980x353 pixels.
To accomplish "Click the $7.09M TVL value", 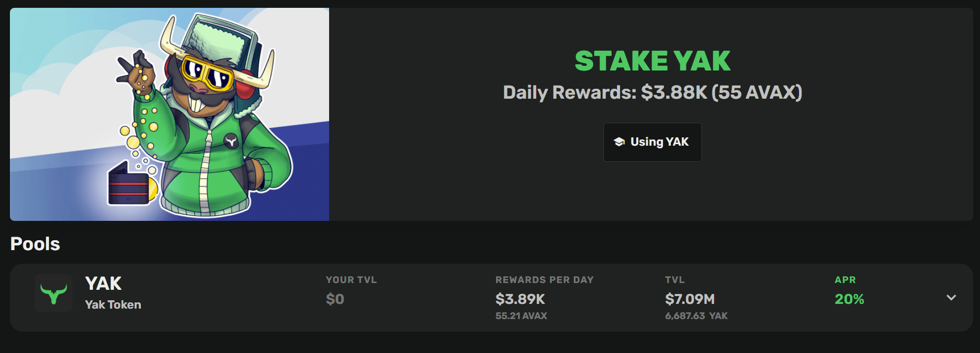I will (x=689, y=299).
